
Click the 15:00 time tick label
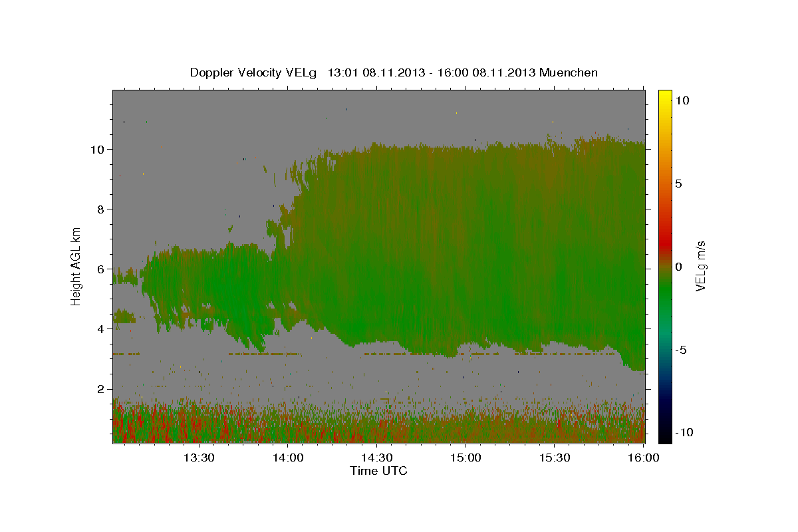click(465, 458)
